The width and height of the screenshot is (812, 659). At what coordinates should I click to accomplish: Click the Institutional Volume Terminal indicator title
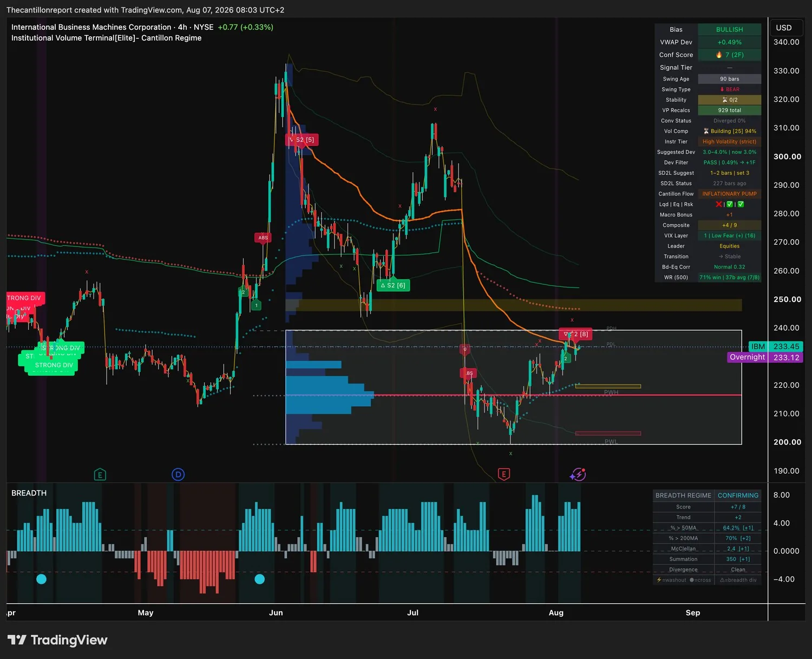[x=107, y=38]
